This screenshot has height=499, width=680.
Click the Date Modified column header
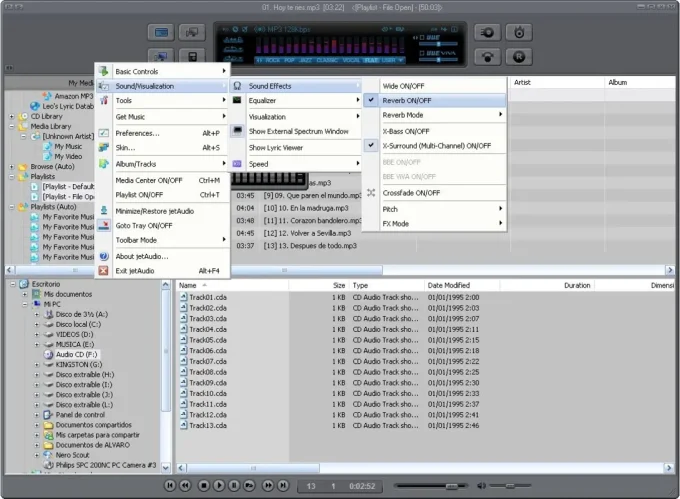point(448,285)
